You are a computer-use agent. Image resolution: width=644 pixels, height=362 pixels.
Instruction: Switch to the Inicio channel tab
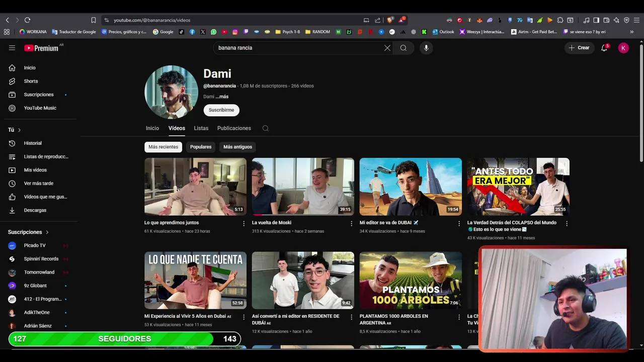[152, 128]
